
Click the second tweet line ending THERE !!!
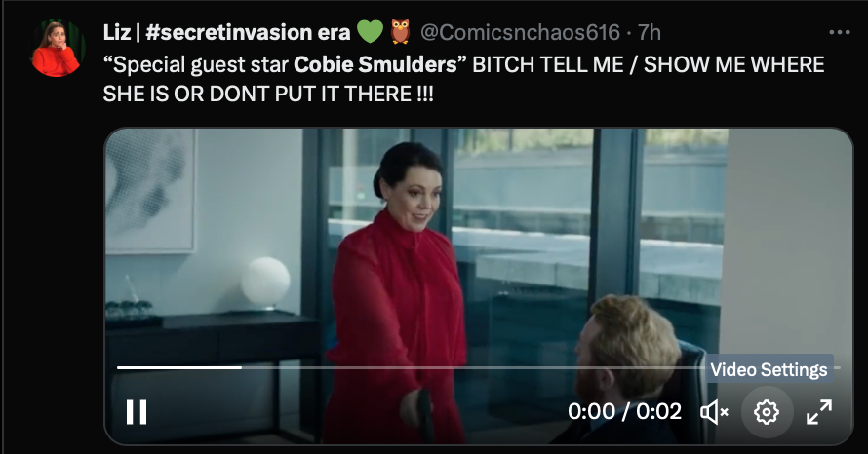pos(268,94)
